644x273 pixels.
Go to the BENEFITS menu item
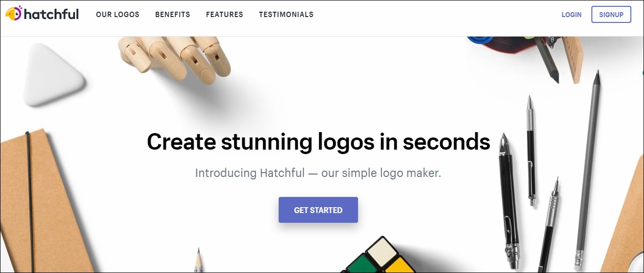(x=172, y=15)
